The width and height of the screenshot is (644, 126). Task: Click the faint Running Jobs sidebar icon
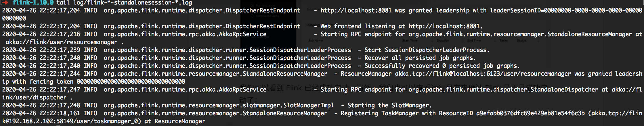tap(253, 5)
